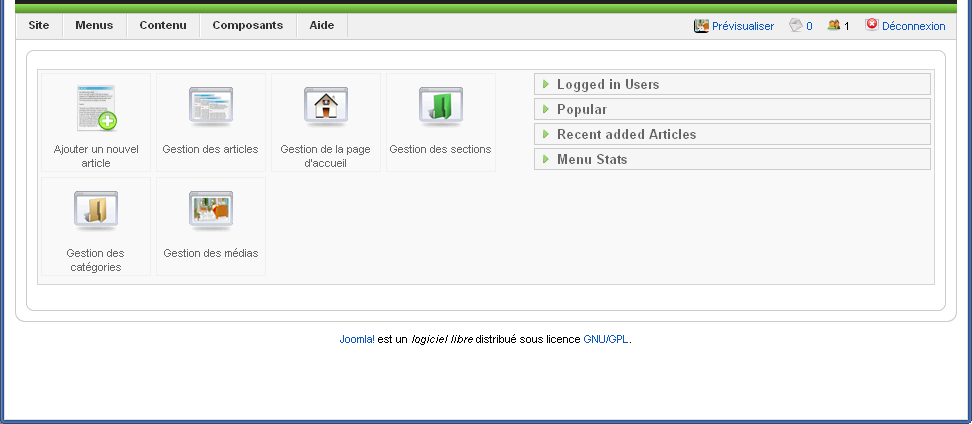Screen dimensions: 972x424
Task: Open the Aide menu
Action: tap(321, 26)
